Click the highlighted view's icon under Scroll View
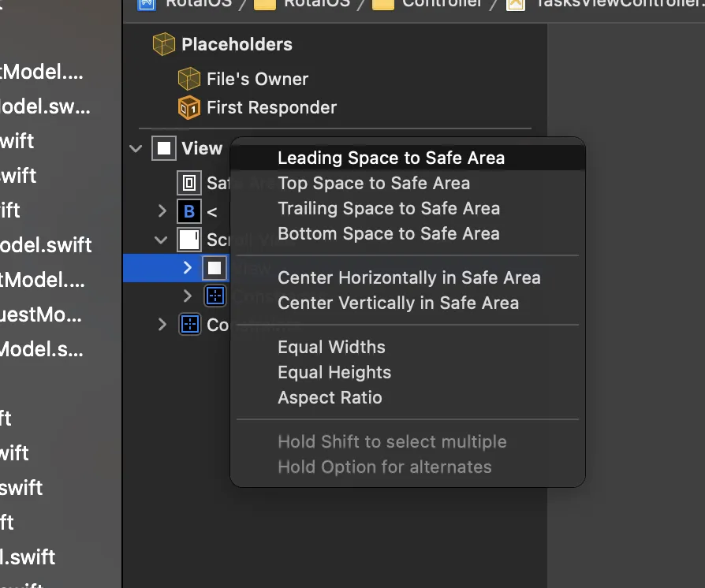The height and width of the screenshot is (588, 705). point(214,268)
